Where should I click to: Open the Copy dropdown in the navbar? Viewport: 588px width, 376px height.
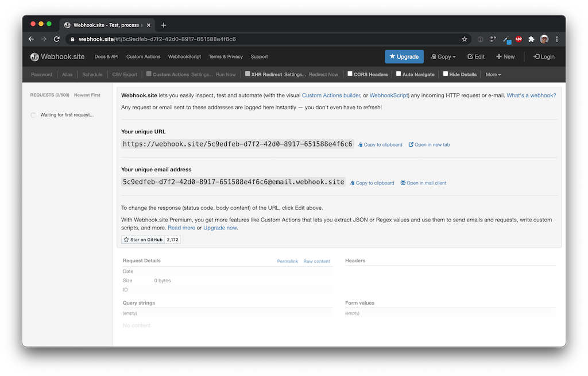click(443, 57)
